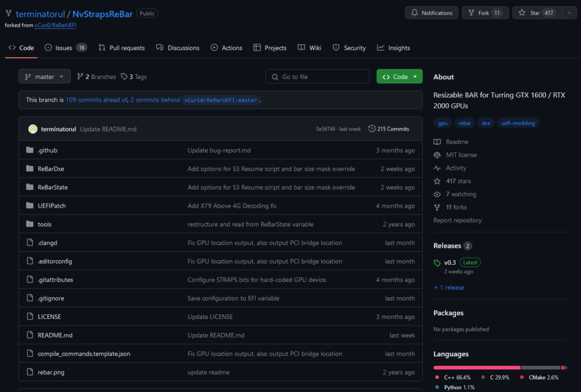Click the .github folder icon
581x392 pixels.
(30, 150)
